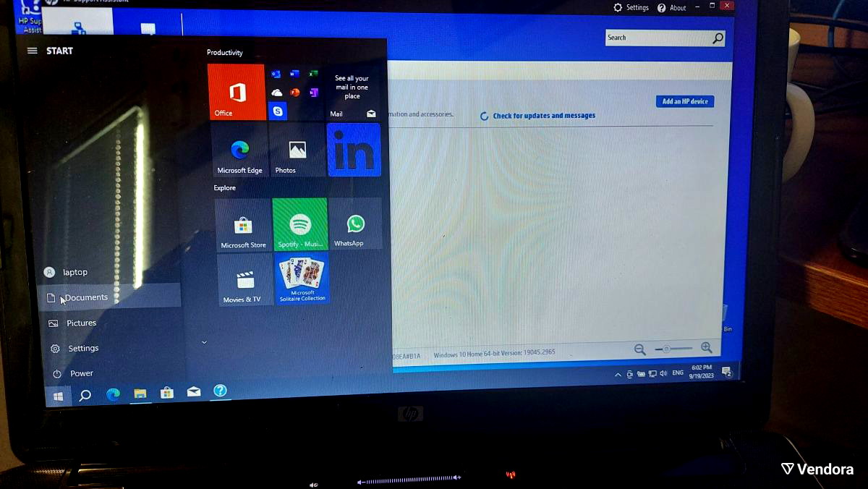Open the battery tray icon

[x=641, y=374]
